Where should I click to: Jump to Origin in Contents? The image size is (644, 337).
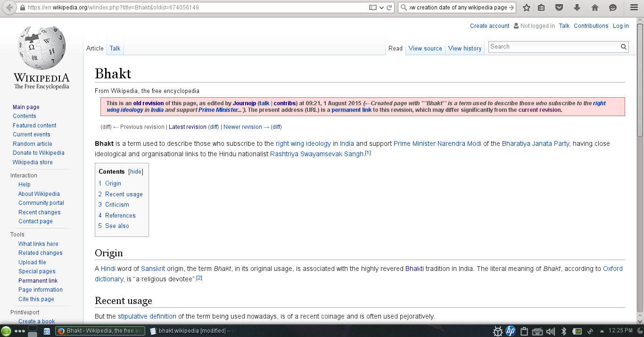click(113, 184)
